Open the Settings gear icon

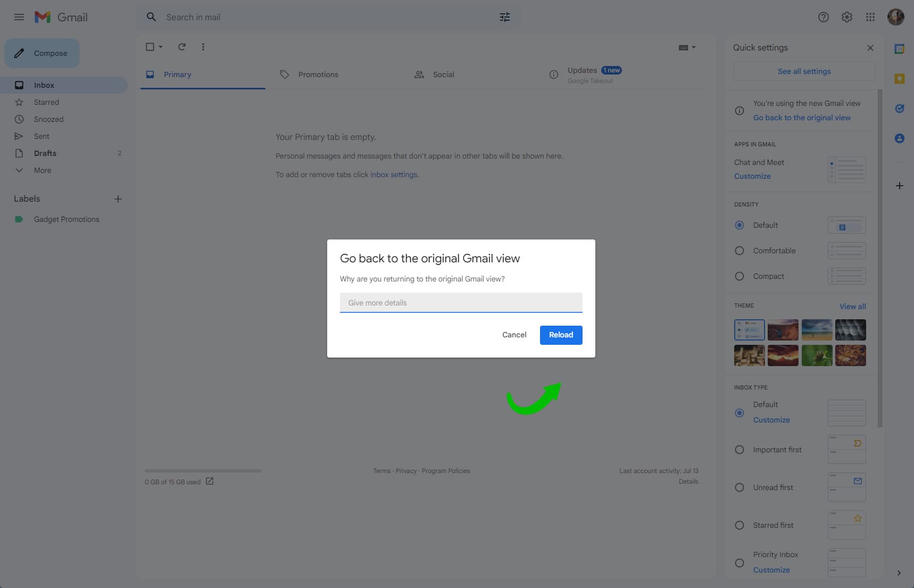coord(846,17)
